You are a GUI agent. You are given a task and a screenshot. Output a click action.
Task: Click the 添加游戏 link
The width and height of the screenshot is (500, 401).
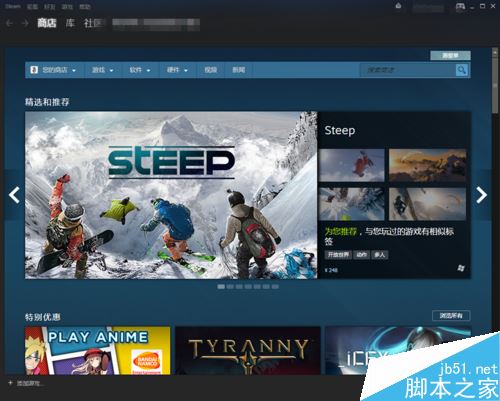(x=29, y=383)
